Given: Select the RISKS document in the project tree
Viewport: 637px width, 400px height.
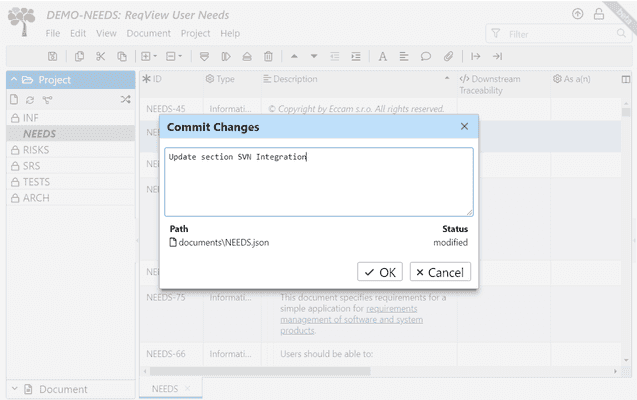Looking at the screenshot, I should (x=36, y=150).
